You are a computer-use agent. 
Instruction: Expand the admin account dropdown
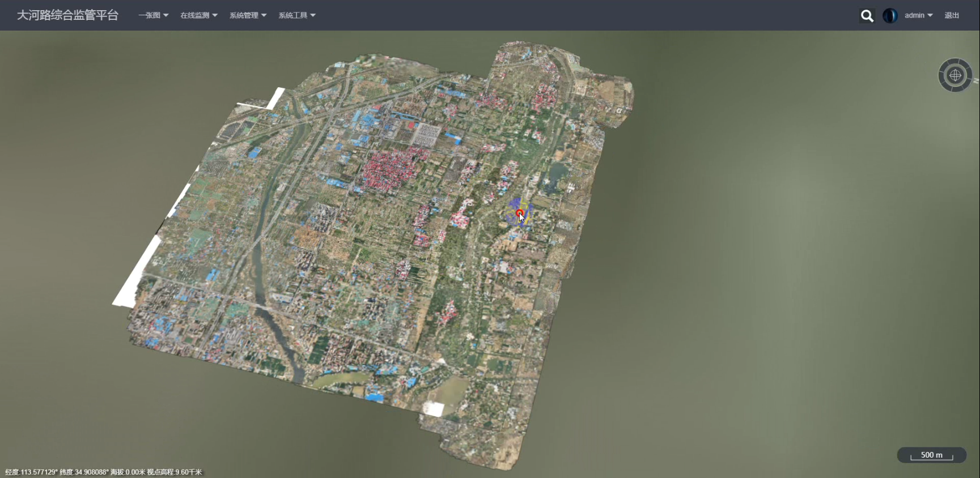tap(918, 16)
